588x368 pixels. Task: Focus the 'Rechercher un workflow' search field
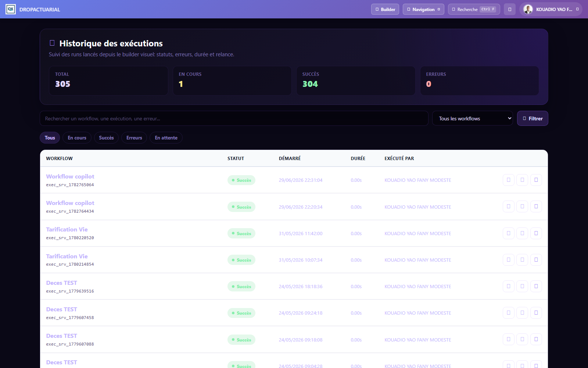pyautogui.click(x=234, y=118)
